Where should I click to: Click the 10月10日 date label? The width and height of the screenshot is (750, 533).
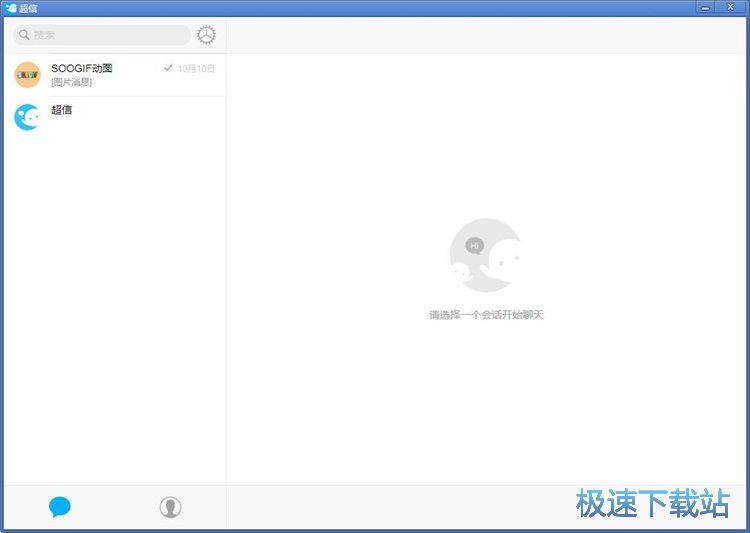coord(196,69)
